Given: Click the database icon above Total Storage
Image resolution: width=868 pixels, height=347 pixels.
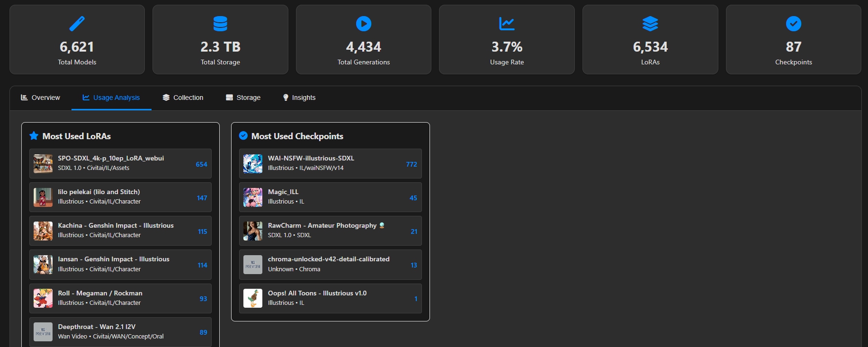Looking at the screenshot, I should 220,23.
